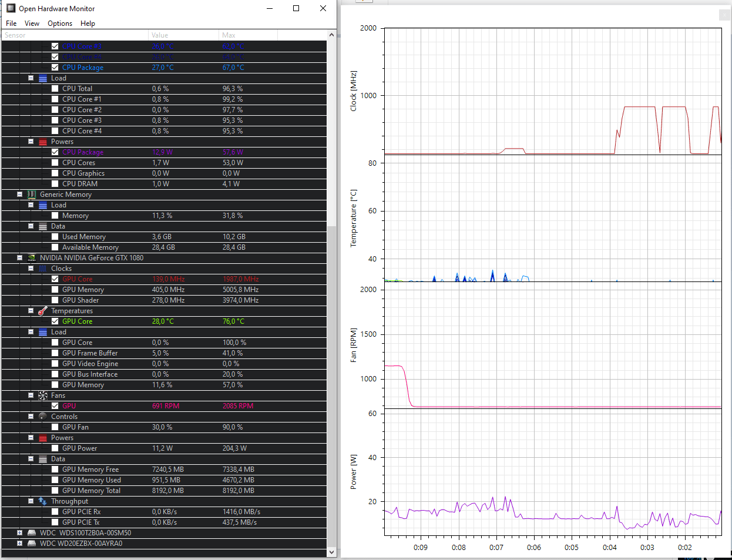Click the NVIDIA GeForce GTX 1080 icon
732x560 pixels.
tap(32, 258)
